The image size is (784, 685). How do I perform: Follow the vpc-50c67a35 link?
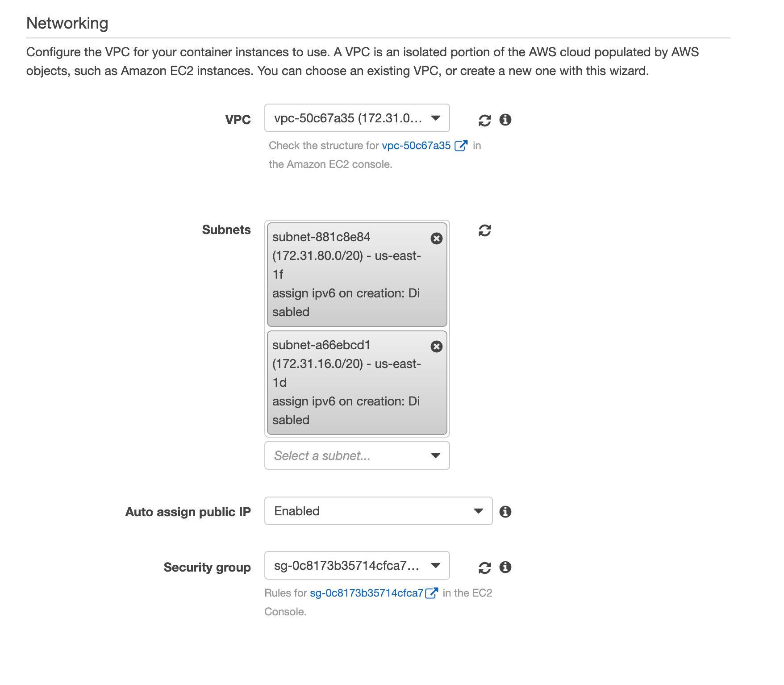pos(415,145)
